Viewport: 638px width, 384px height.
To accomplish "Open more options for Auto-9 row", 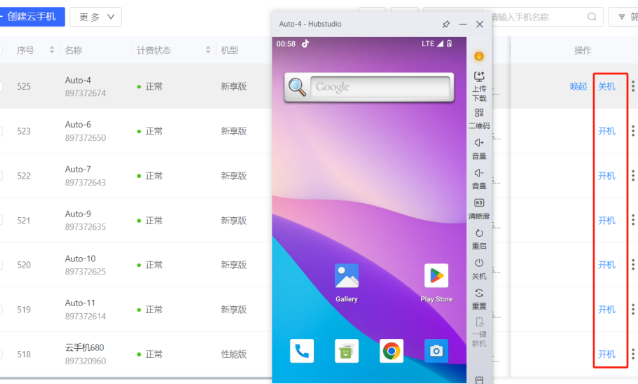I will 633,220.
